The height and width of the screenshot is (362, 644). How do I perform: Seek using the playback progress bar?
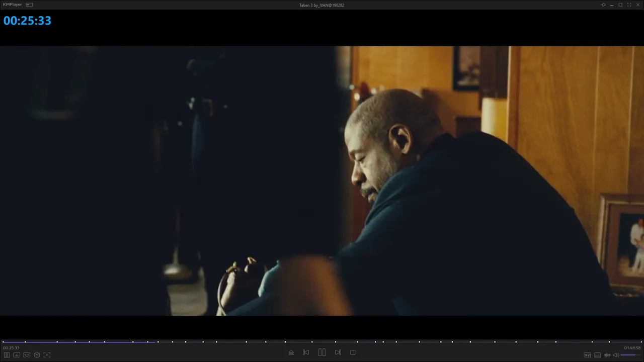pos(322,342)
